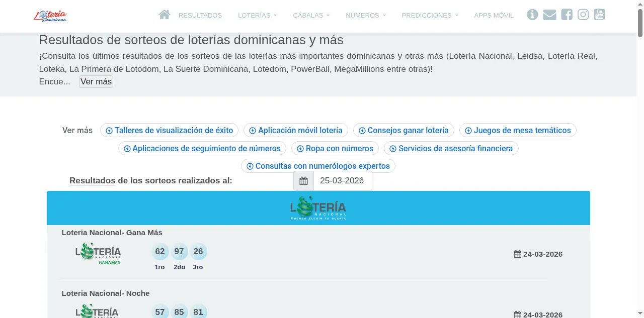The width and height of the screenshot is (644, 318).
Task: Select label Resultados de los sorteos realizados al
Action: click(x=151, y=181)
